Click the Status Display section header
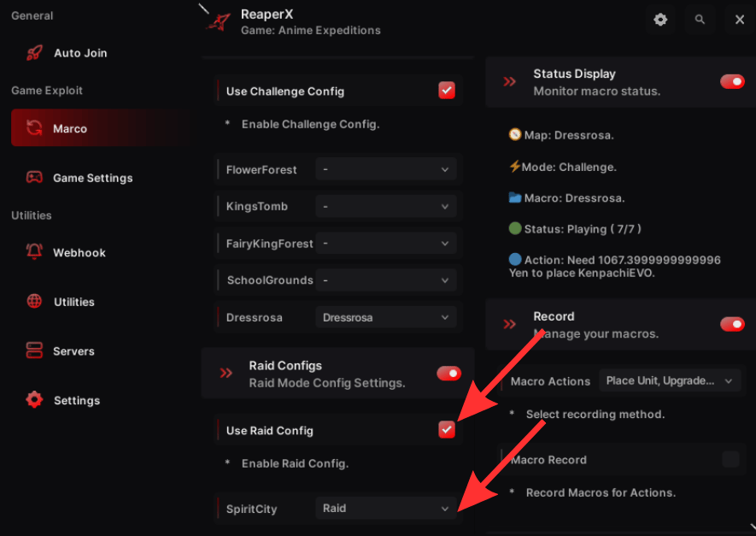The height and width of the screenshot is (536, 756). point(620,82)
